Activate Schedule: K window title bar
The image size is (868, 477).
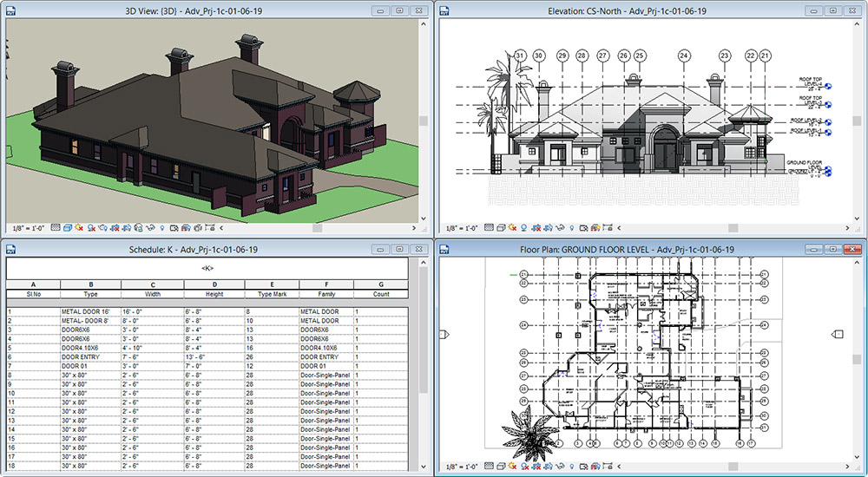193,250
